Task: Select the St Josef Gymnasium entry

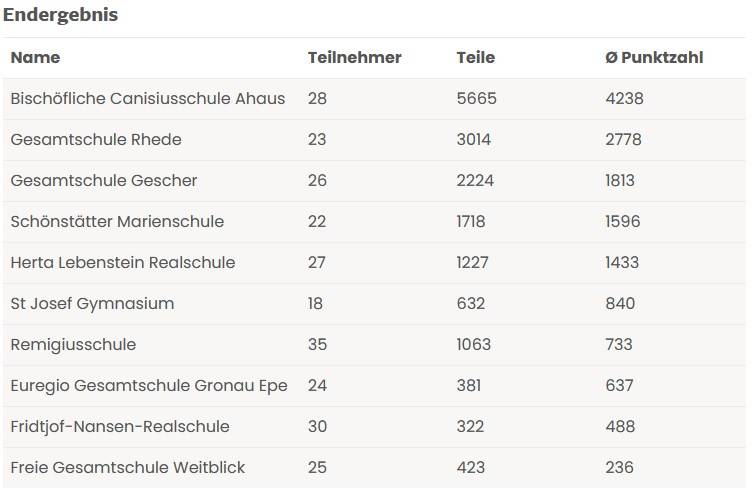Action: tap(92, 304)
